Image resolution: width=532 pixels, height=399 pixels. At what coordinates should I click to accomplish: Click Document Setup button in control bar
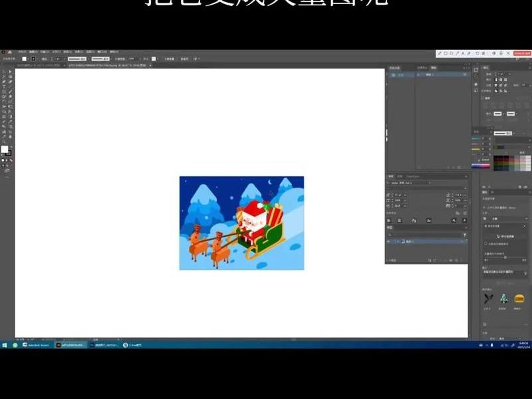[x=170, y=59]
